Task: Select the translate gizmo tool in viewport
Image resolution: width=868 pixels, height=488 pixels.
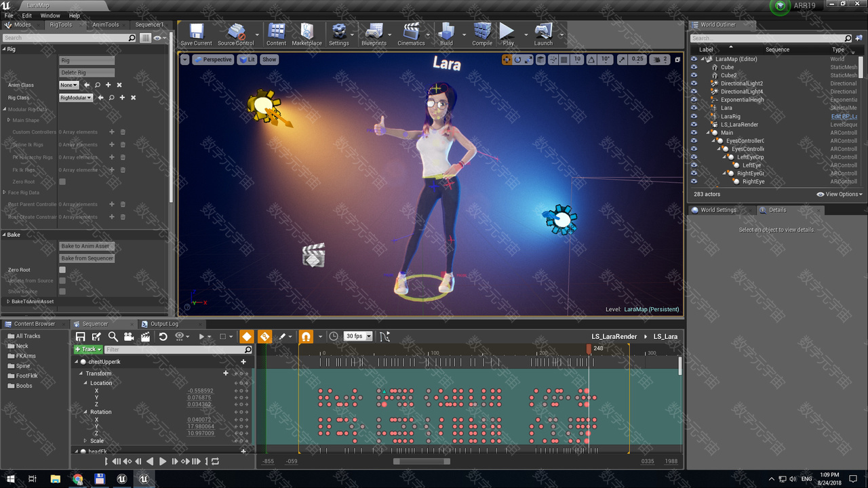Action: (507, 60)
